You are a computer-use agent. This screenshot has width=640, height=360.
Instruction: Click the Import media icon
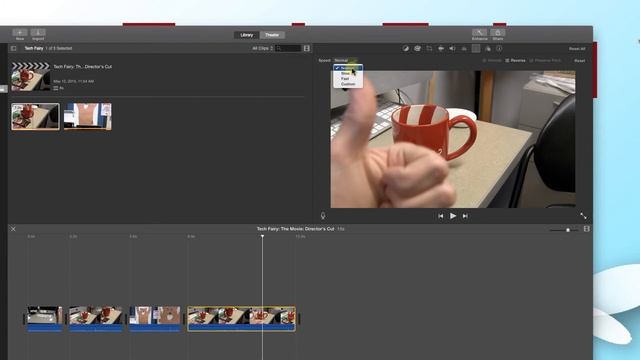click(x=38, y=33)
